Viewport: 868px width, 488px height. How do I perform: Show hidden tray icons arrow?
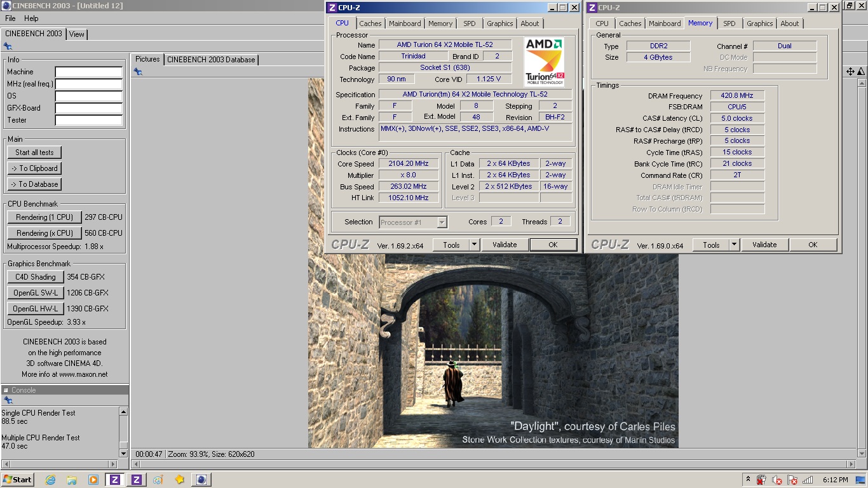(748, 479)
